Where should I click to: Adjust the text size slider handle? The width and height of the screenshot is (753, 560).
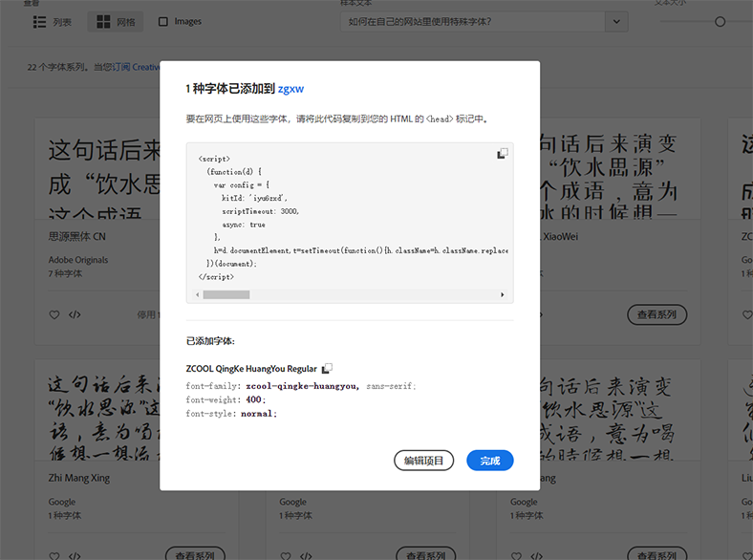[720, 22]
